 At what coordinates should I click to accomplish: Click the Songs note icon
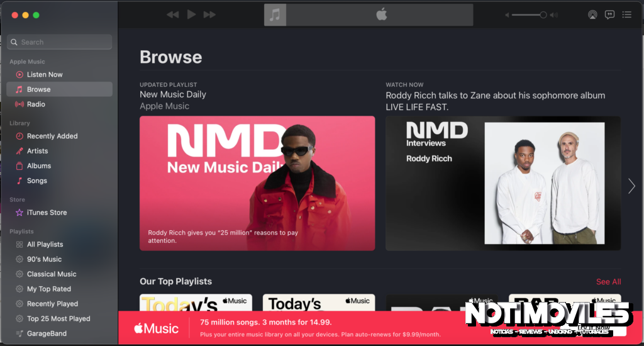pyautogui.click(x=19, y=181)
